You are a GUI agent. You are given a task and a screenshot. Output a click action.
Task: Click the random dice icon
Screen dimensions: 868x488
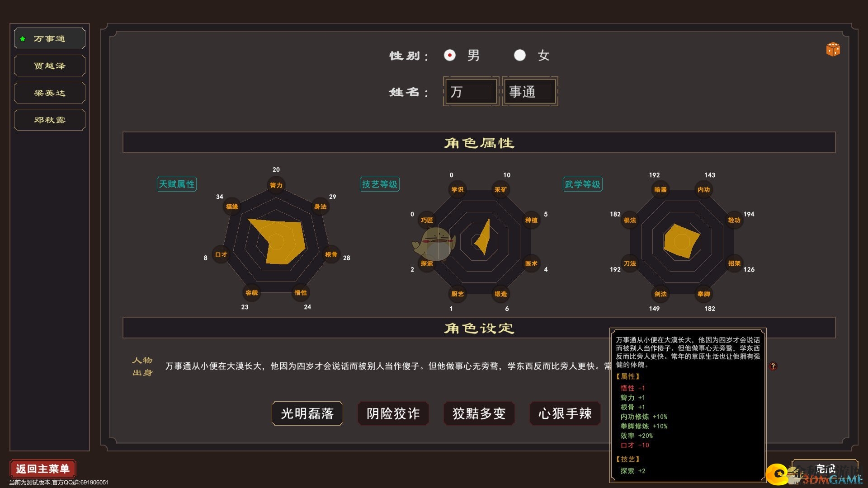pyautogui.click(x=833, y=49)
